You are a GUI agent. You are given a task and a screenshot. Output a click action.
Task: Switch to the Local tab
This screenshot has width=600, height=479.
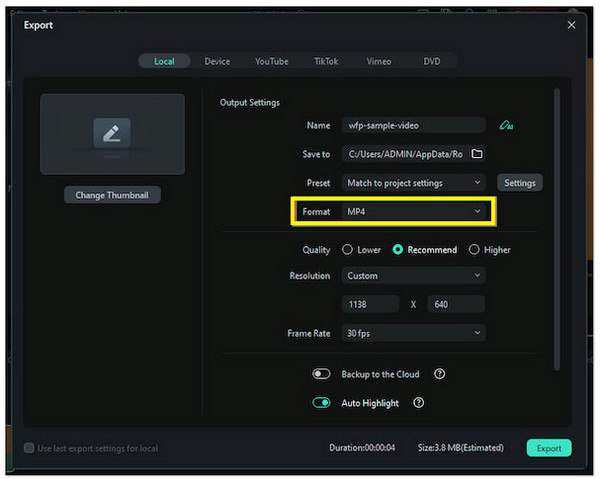point(164,61)
